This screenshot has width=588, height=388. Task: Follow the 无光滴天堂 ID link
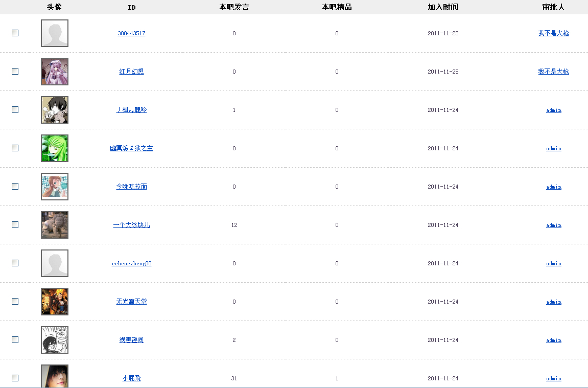(131, 302)
